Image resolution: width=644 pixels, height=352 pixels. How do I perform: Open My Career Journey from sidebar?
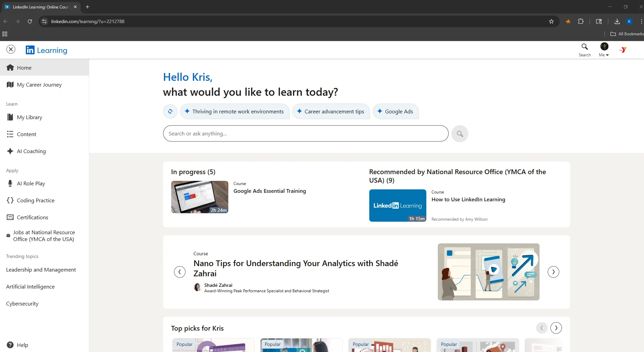pos(39,85)
